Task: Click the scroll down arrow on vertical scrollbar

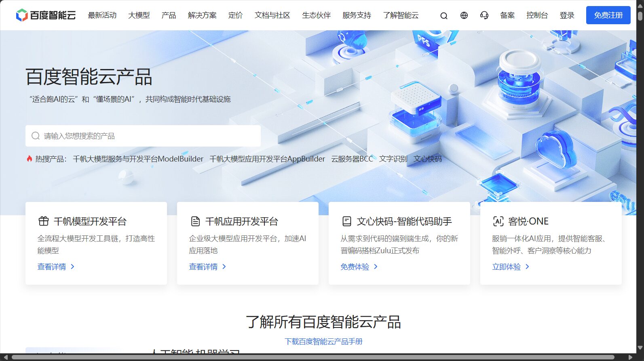Action: tap(640, 348)
